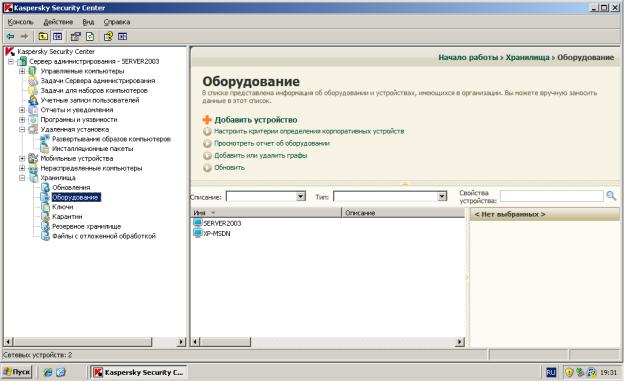Open the Properties toolbar icon
Screen dimensions: 624x381
pyautogui.click(x=75, y=37)
